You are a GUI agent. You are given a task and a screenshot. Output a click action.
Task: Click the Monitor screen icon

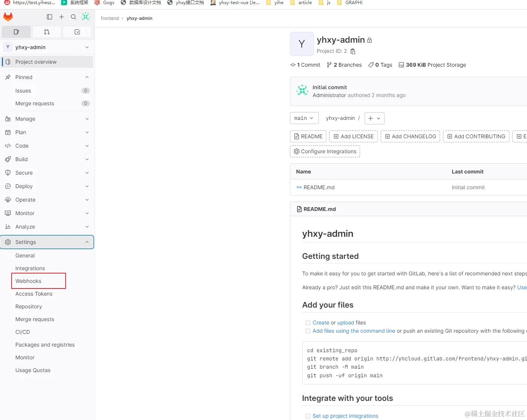(8, 213)
